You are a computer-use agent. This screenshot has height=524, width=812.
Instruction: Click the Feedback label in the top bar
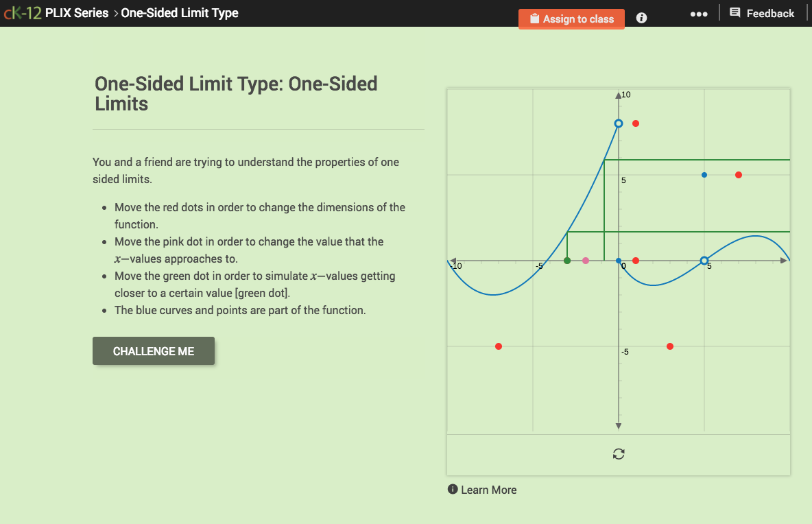[770, 12]
